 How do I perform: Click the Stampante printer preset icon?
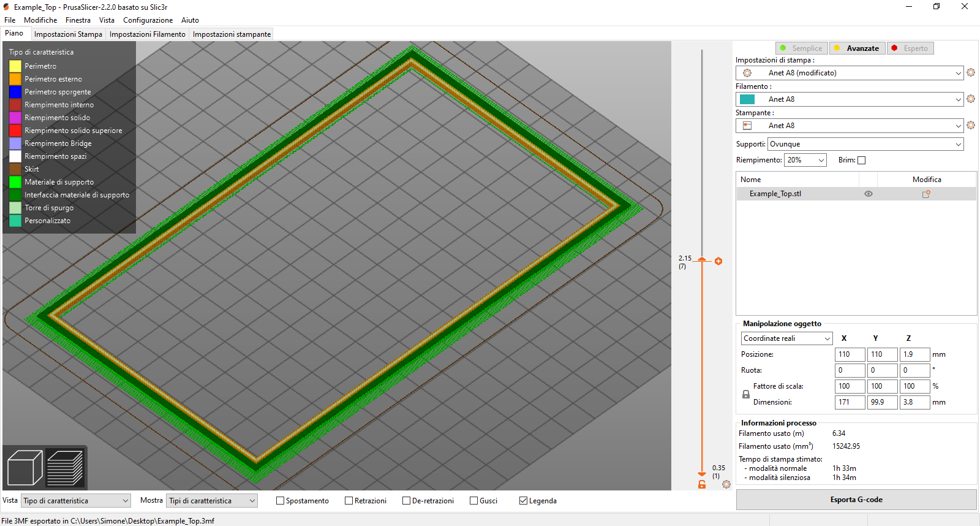click(x=747, y=126)
